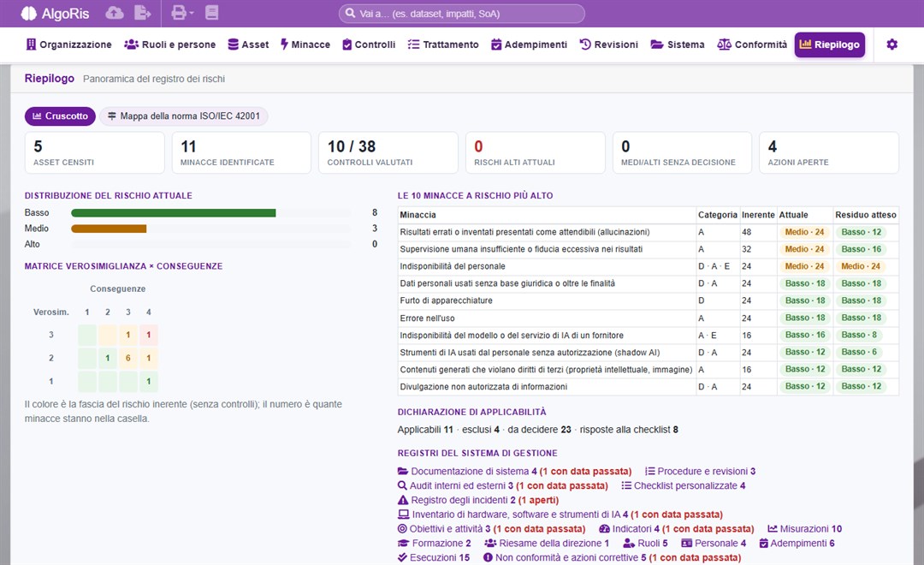Click 'Supervisione umana insufficiente' threat row
The height and width of the screenshot is (565, 924).
649,249
